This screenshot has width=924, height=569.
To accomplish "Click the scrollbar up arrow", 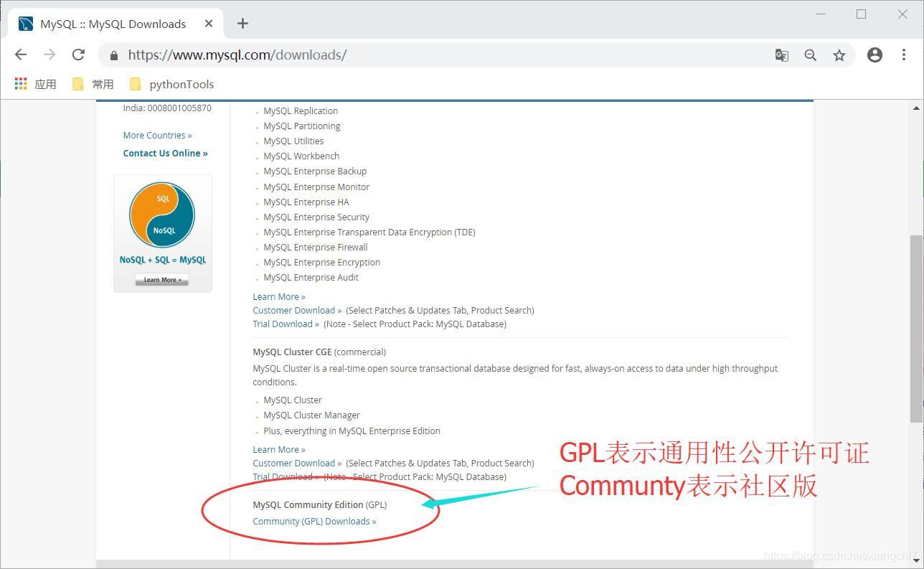I will [916, 108].
